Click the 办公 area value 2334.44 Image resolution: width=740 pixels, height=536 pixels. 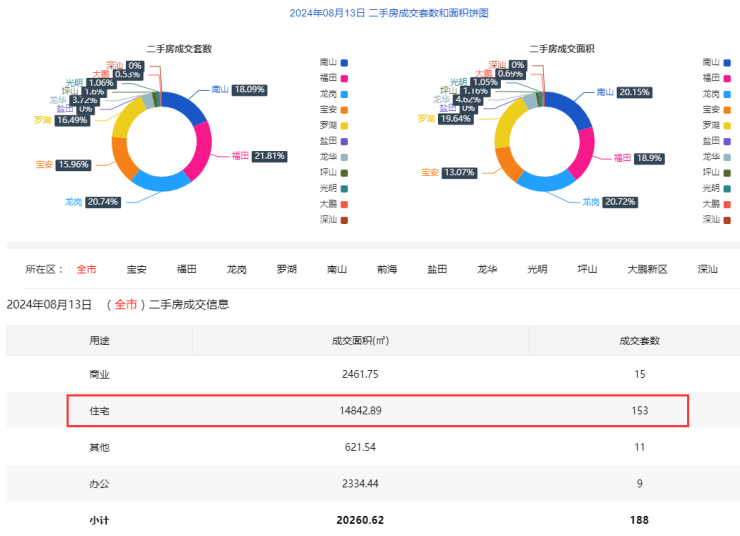pyautogui.click(x=360, y=484)
